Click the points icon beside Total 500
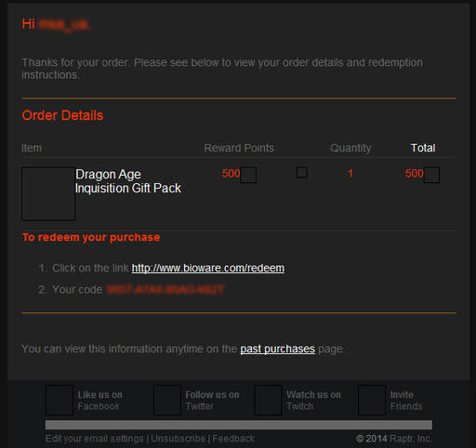This screenshot has width=476, height=448. [x=431, y=175]
